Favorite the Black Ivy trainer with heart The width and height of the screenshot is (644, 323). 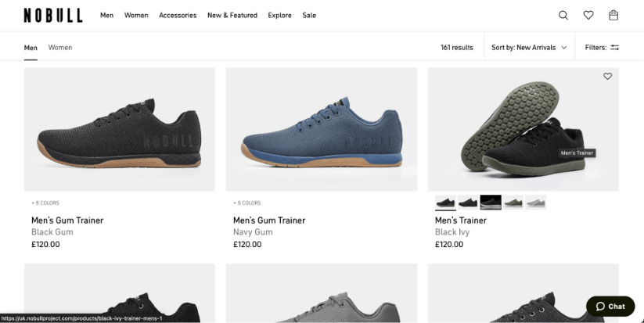click(607, 77)
